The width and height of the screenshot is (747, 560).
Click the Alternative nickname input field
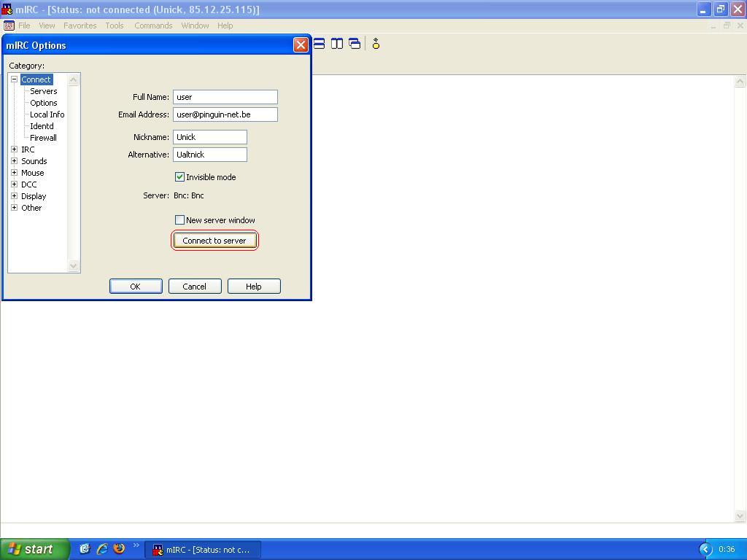210,155
